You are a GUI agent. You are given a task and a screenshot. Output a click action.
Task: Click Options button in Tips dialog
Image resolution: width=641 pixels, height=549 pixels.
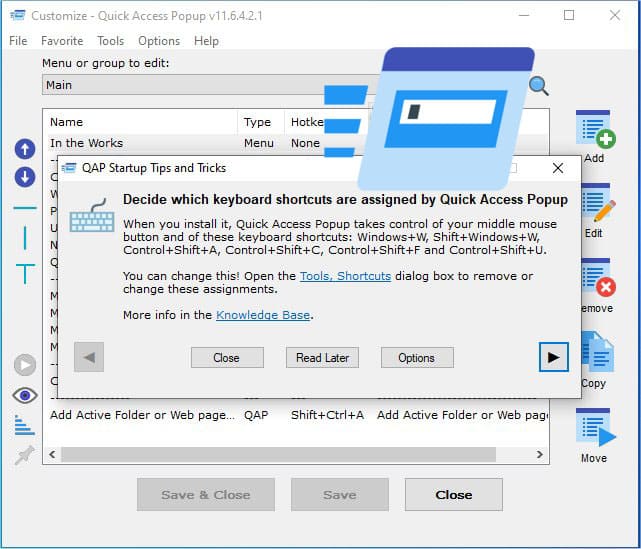[x=417, y=358]
